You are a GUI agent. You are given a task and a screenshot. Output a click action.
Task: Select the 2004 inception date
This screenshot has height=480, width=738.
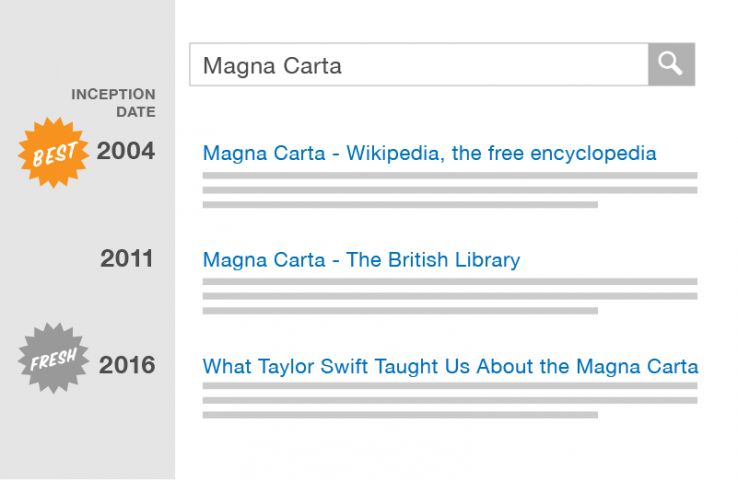tap(126, 152)
